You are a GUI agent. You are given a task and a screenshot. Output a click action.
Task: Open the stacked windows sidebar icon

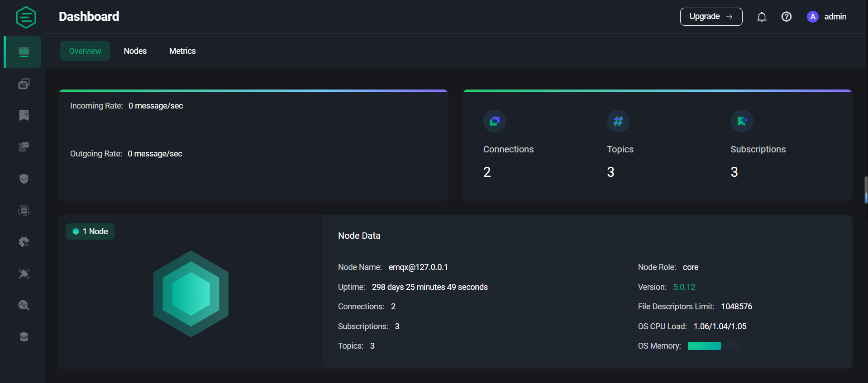pyautogui.click(x=24, y=84)
